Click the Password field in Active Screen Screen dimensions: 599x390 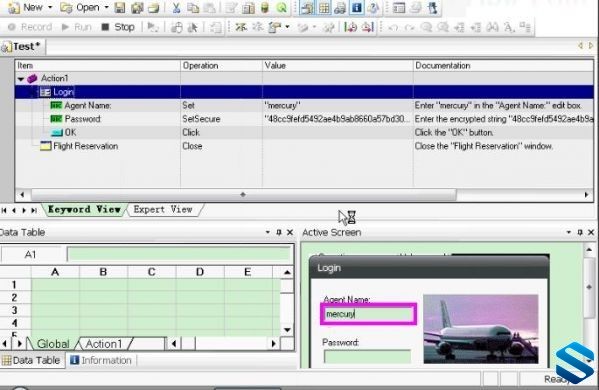pyautogui.click(x=367, y=357)
